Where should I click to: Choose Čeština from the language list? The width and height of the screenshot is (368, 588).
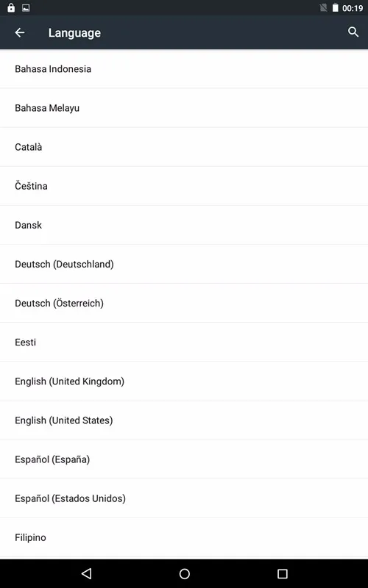coord(184,186)
